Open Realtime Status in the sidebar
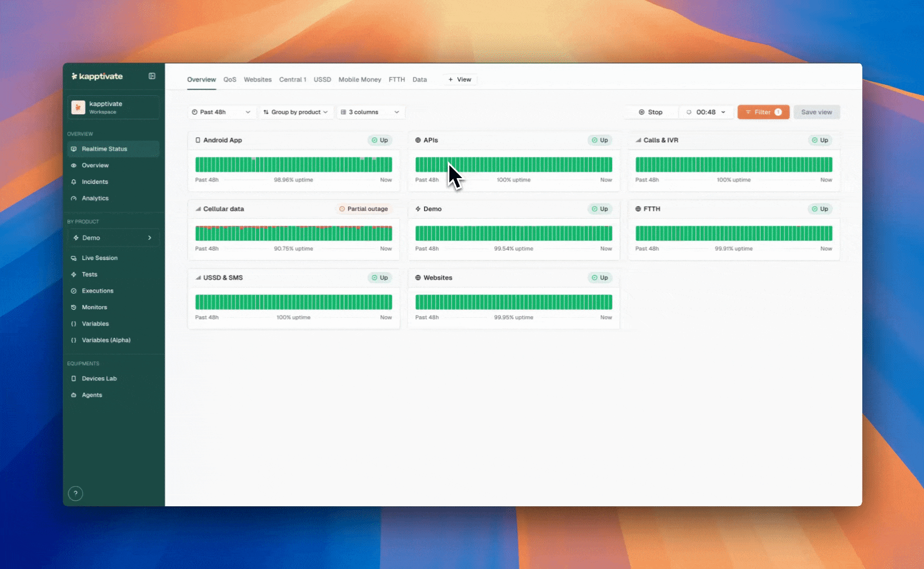The width and height of the screenshot is (924, 569). click(x=113, y=149)
